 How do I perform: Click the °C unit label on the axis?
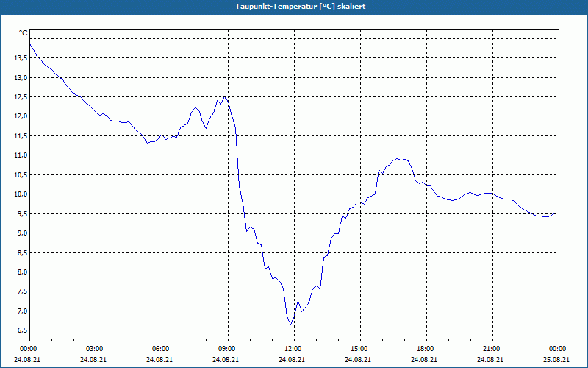point(24,33)
